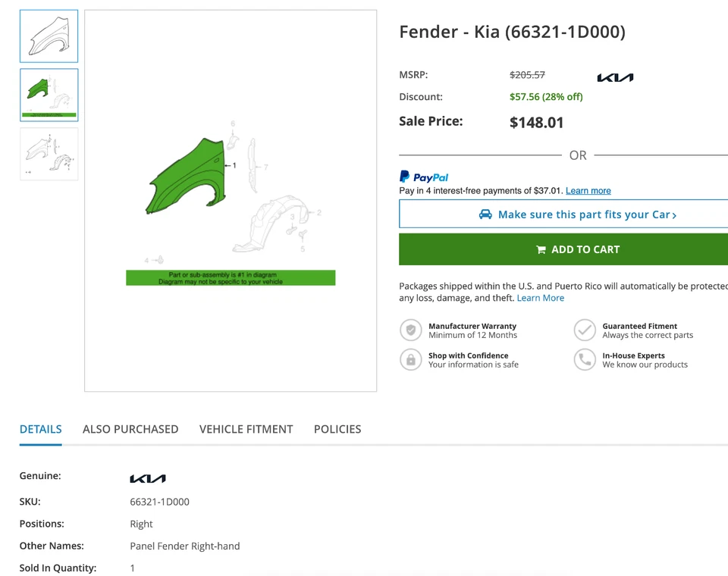This screenshot has height=576, width=728.
Task: Click the Kia logo in Genuine row
Action: point(148,478)
